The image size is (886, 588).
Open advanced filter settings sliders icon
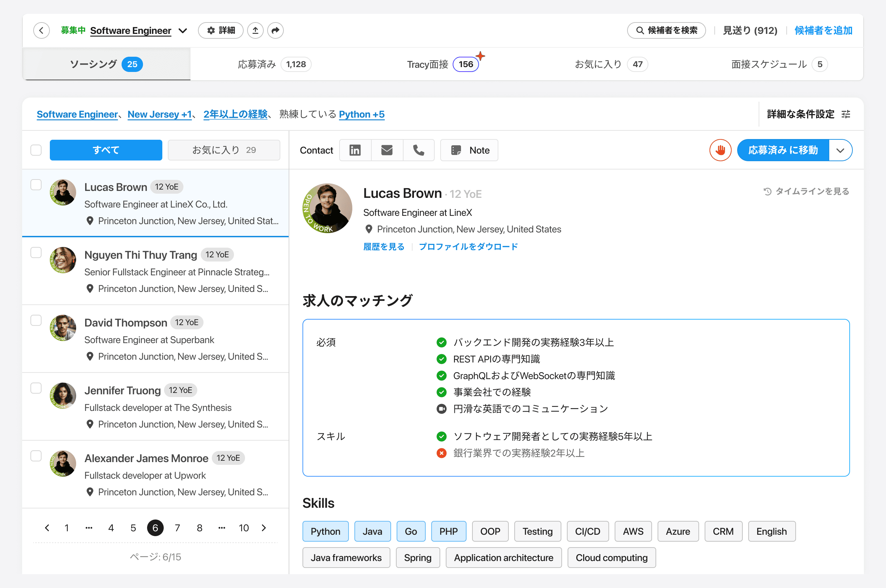click(846, 114)
